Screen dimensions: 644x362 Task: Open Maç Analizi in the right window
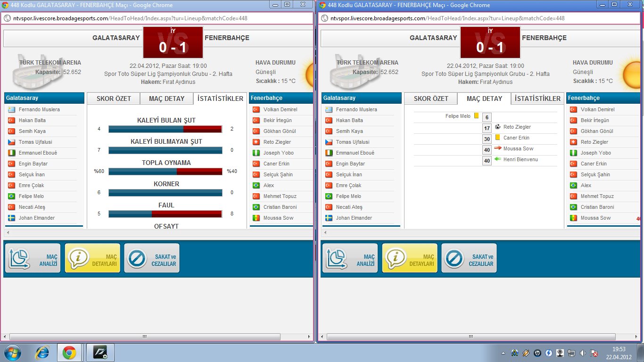[350, 258]
